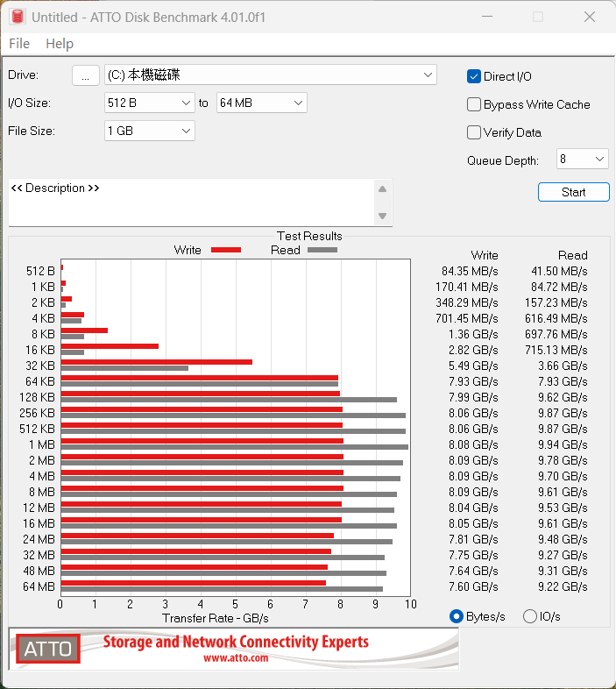The image size is (616, 689).
Task: Click the 128 KB row label in chart
Action: 38,397
